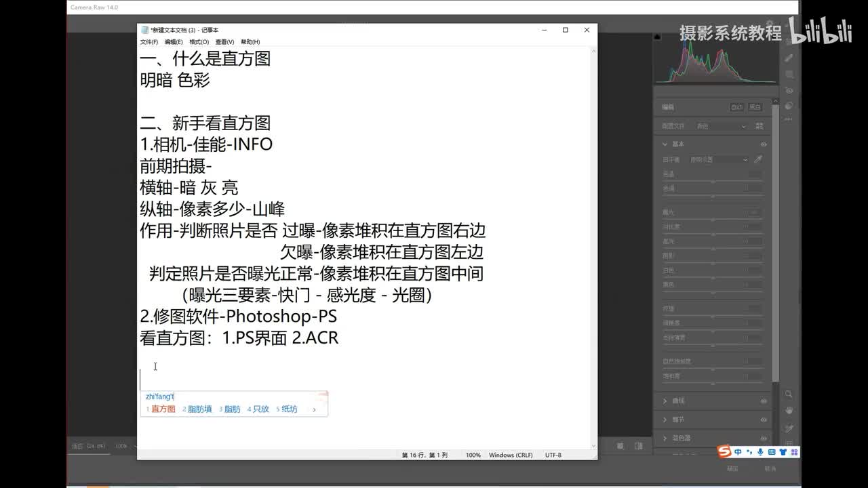
Task: Collapse the 基本 panel in Camera Raw
Action: click(665, 144)
